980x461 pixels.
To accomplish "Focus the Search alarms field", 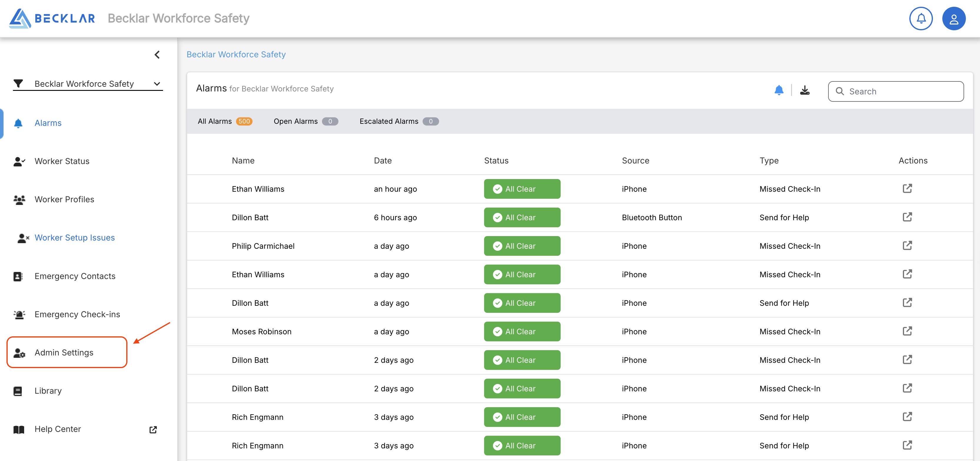I will pos(896,91).
